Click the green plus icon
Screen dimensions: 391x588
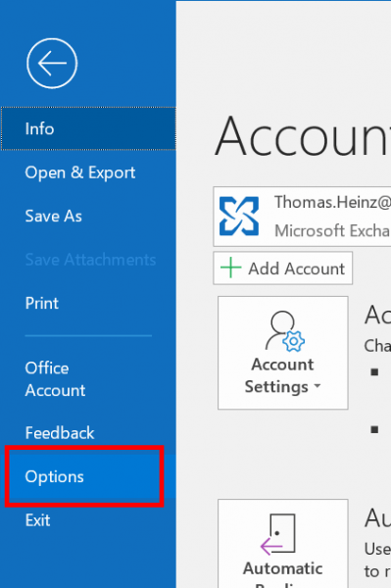pos(230,268)
